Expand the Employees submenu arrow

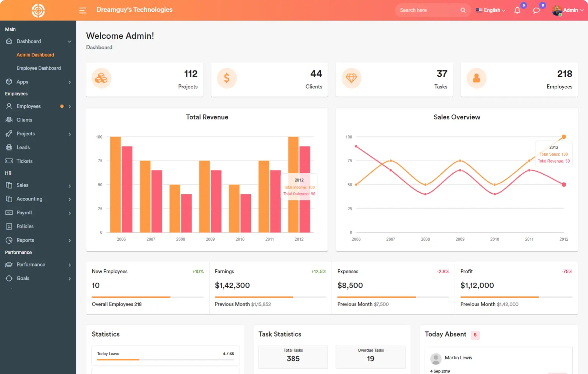tap(69, 106)
